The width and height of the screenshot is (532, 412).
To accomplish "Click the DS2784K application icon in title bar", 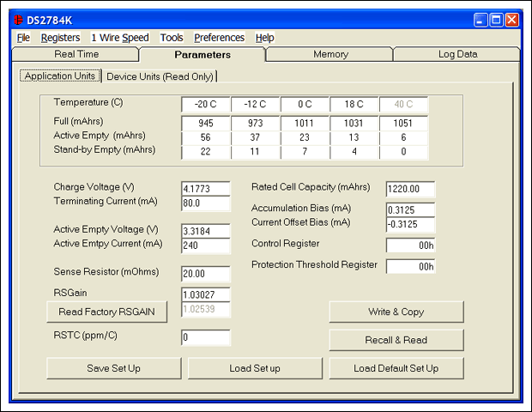I will (17, 20).
